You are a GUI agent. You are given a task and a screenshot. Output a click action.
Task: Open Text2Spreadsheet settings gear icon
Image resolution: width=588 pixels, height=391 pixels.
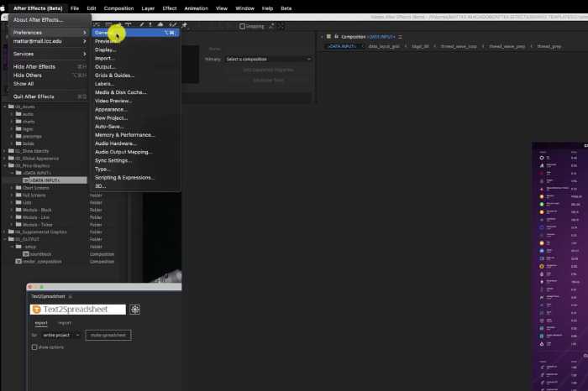[135, 310]
